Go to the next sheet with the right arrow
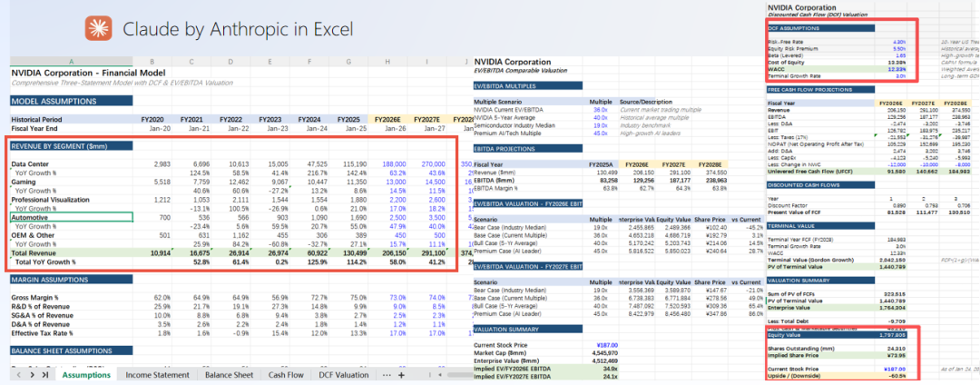The height and width of the screenshot is (385, 980). tap(31, 375)
